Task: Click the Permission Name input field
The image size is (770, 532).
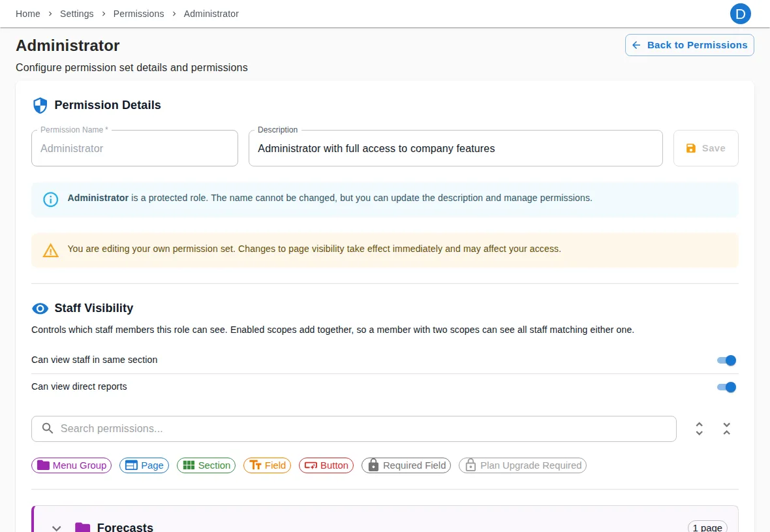Action: coord(134,148)
